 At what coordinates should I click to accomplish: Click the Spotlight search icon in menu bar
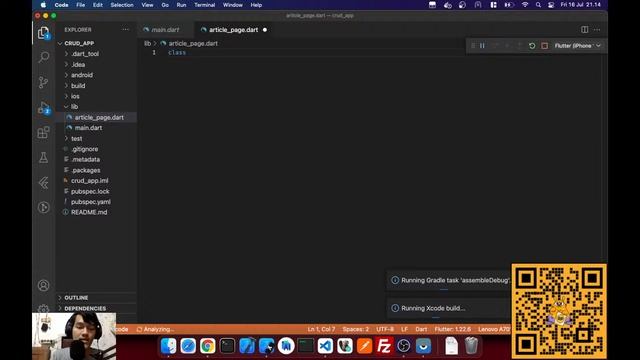click(x=538, y=5)
